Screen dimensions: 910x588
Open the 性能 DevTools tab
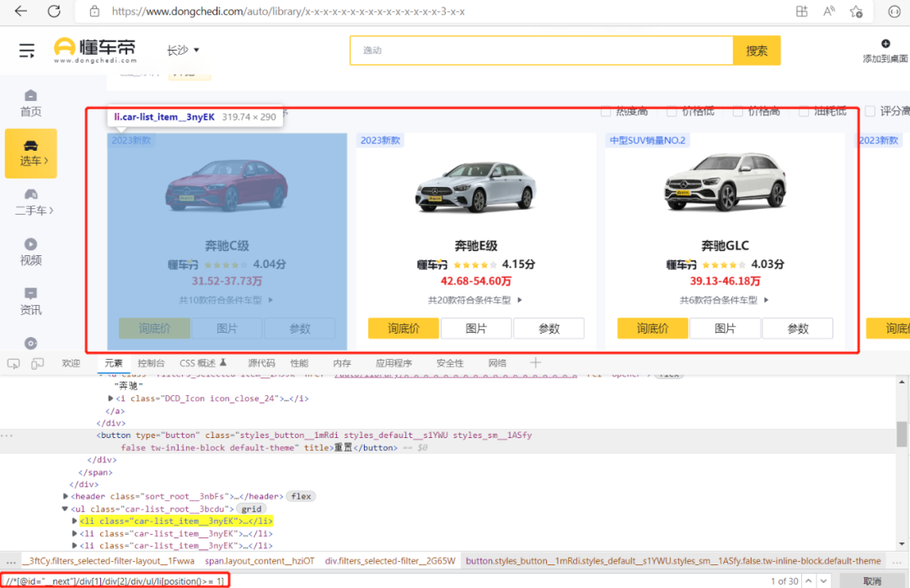point(299,363)
